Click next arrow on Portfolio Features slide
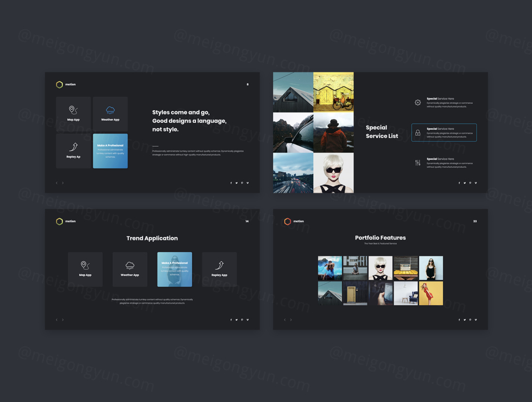The width and height of the screenshot is (532, 402). [291, 320]
